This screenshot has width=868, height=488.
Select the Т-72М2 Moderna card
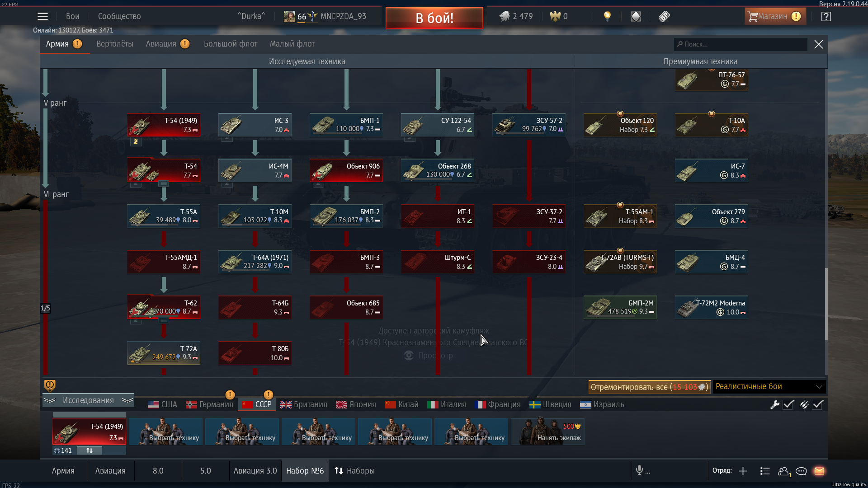(x=712, y=307)
